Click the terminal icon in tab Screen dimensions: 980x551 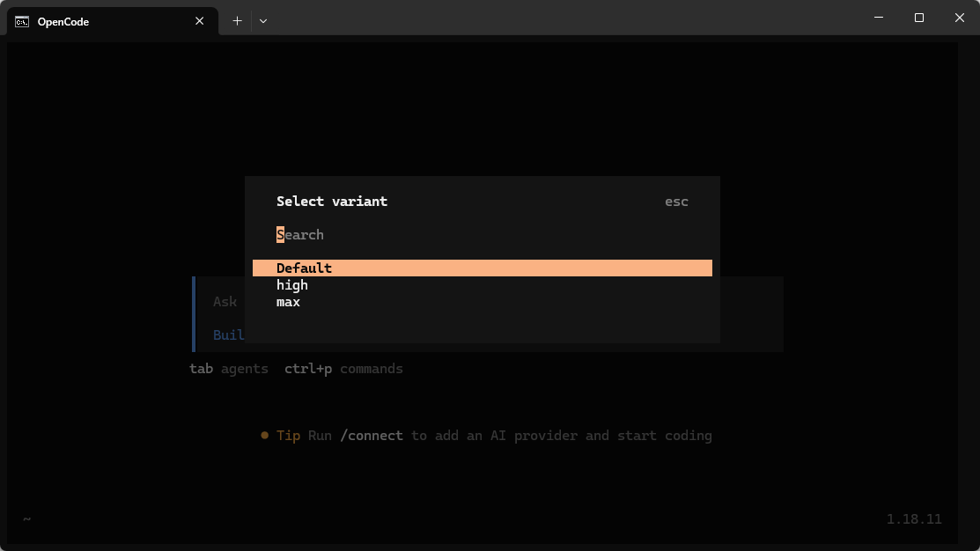(x=22, y=22)
